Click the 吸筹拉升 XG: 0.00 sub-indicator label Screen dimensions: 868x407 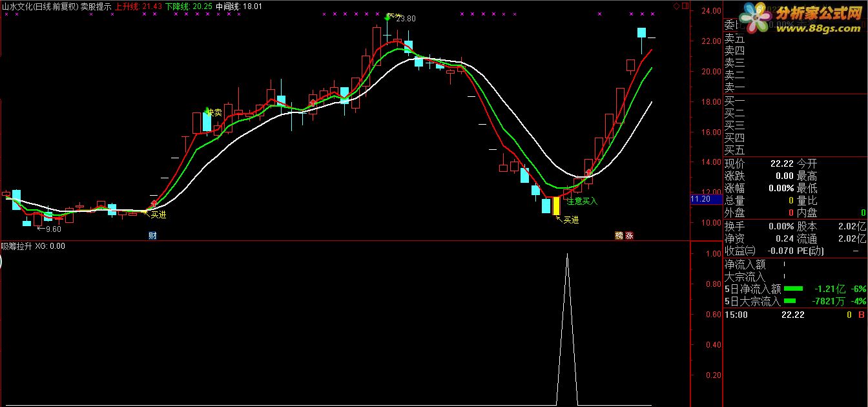33,246
